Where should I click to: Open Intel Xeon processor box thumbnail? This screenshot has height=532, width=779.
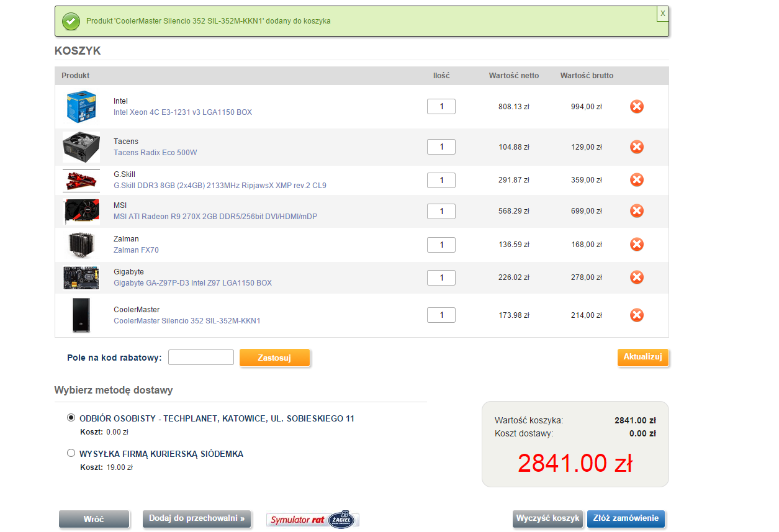81,106
